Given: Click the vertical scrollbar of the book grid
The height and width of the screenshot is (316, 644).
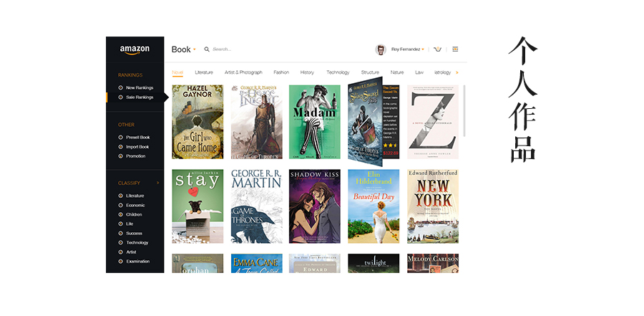Looking at the screenshot, I should (464, 110).
